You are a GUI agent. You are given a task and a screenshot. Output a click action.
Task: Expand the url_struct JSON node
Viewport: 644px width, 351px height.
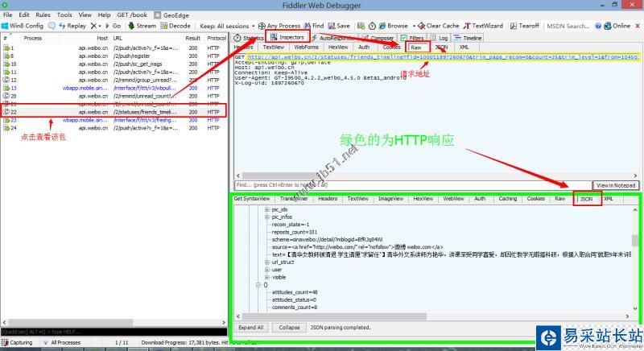click(x=267, y=262)
